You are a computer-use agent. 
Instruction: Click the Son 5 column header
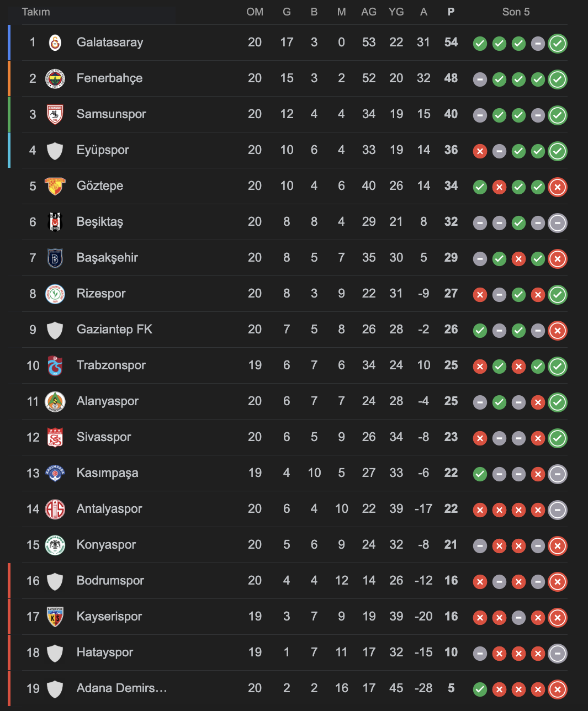(x=516, y=12)
